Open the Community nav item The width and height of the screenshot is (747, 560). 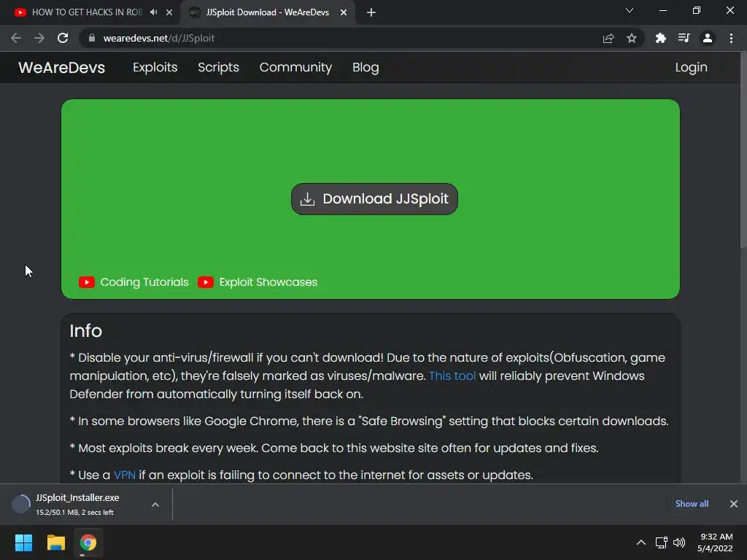(295, 68)
